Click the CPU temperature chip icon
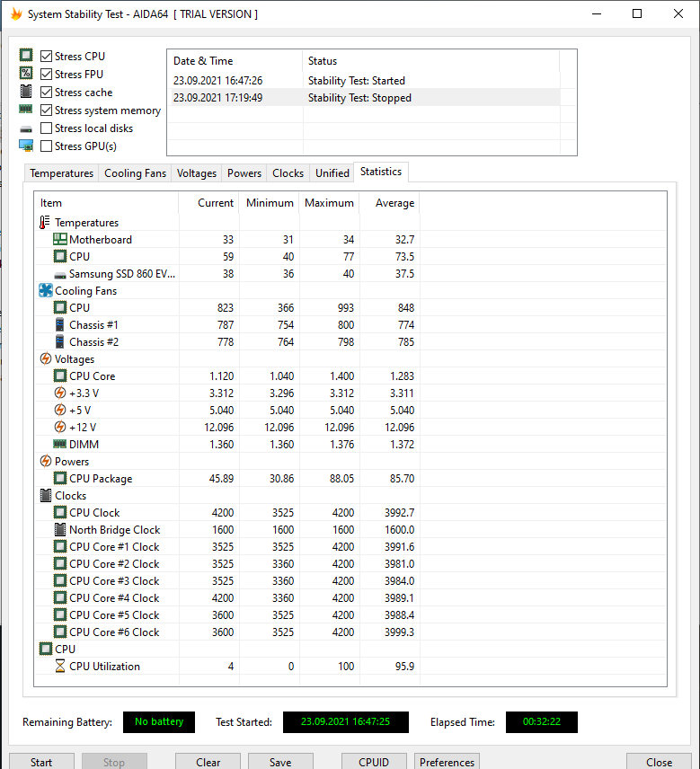 60,257
